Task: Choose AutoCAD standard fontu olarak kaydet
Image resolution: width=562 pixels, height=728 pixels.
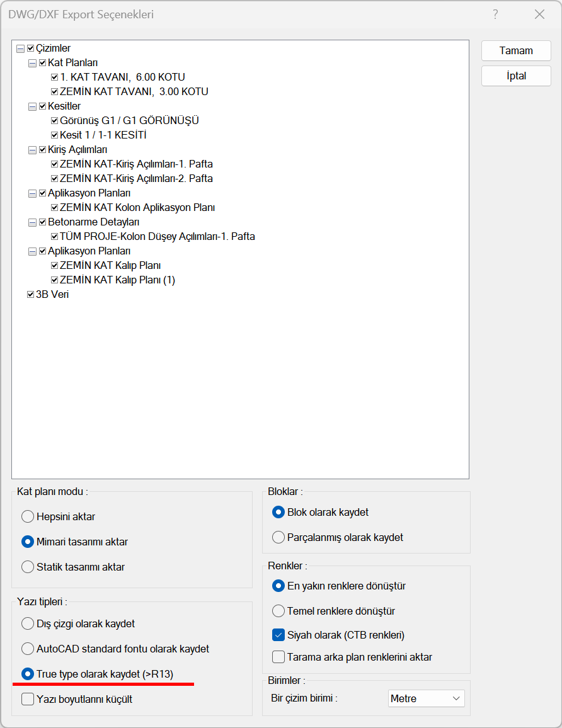Action: click(x=28, y=649)
